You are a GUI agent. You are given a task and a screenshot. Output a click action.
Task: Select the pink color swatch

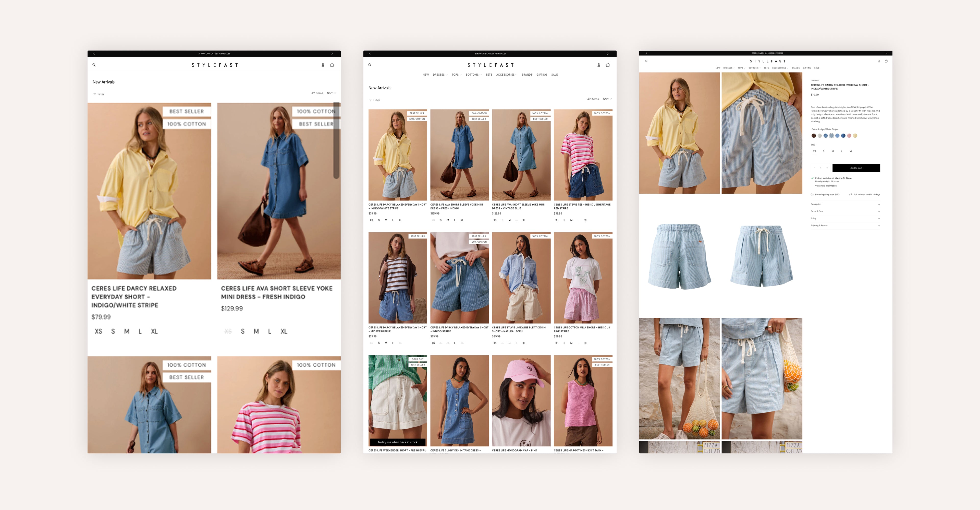(849, 136)
